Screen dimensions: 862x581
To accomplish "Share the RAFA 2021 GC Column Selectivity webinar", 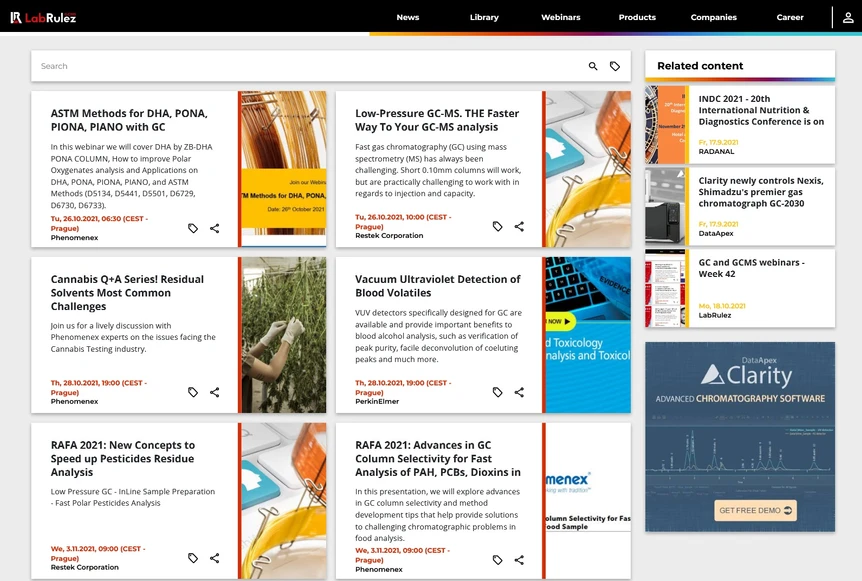I will [519, 560].
